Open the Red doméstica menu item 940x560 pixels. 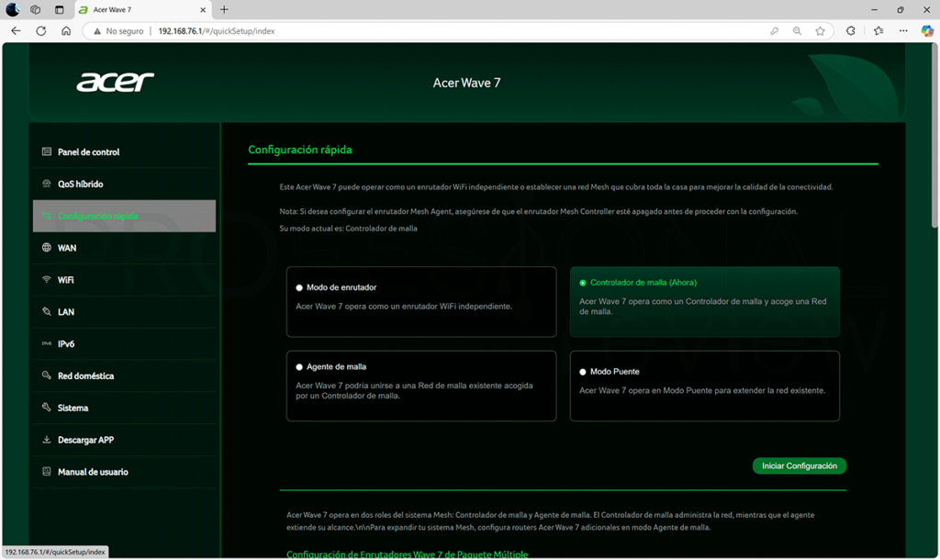point(124,375)
